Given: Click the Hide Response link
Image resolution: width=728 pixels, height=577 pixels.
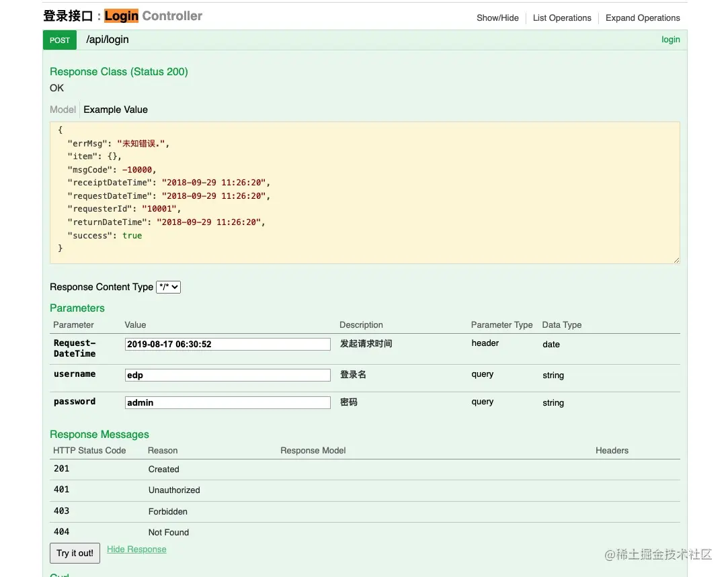Looking at the screenshot, I should 136,549.
